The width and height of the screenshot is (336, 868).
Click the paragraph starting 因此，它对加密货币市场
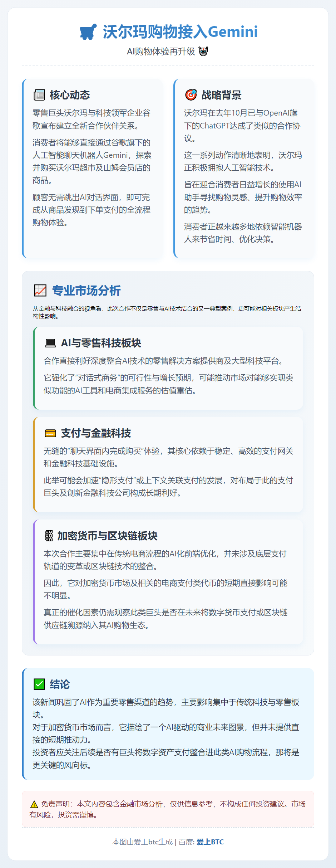tap(165, 589)
